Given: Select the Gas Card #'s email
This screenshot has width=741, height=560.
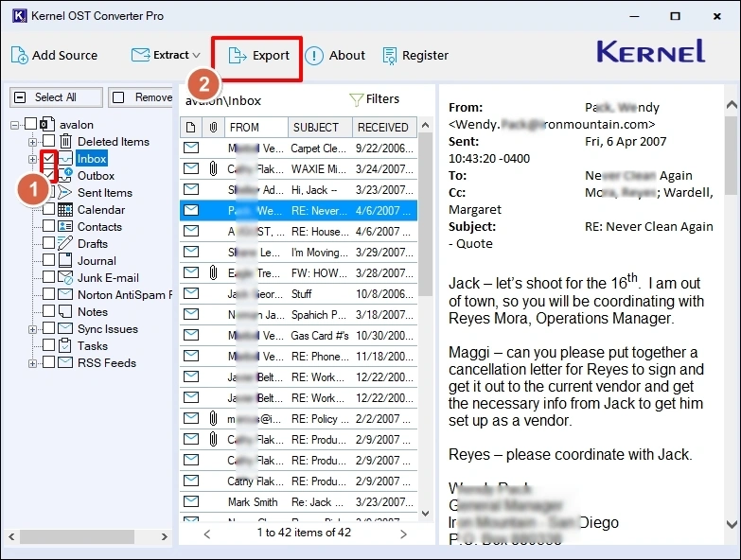Looking at the screenshot, I should click(x=298, y=335).
